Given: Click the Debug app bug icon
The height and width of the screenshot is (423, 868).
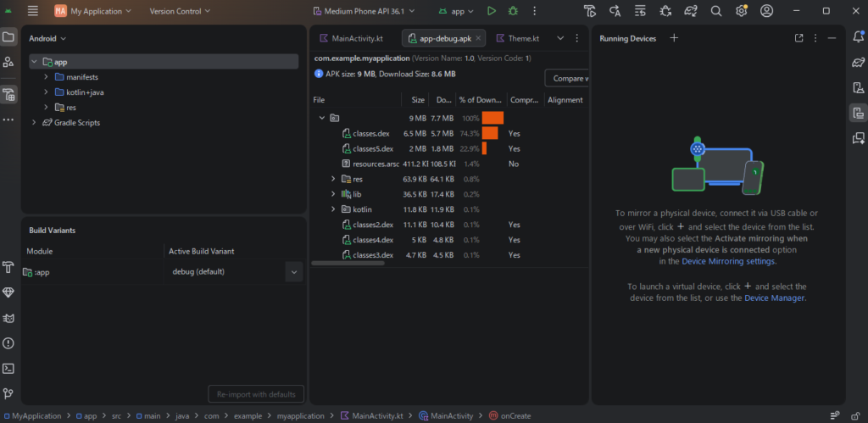Looking at the screenshot, I should tap(514, 11).
